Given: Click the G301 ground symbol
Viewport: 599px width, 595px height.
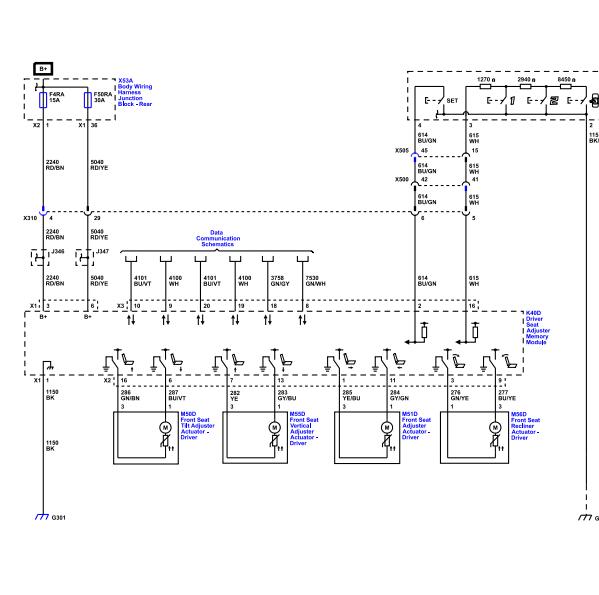Looking at the screenshot, I should click(x=42, y=517).
